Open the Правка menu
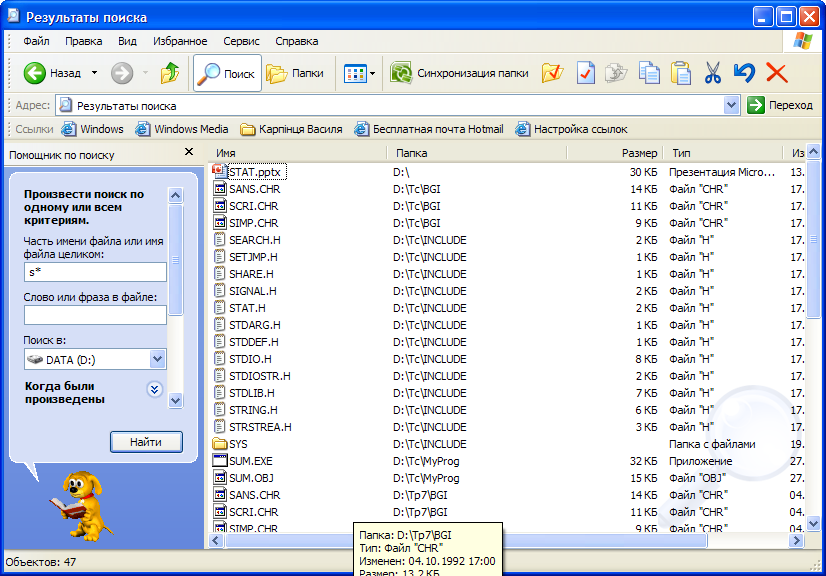Viewport: 826px width, 576px height. pyautogui.click(x=84, y=41)
